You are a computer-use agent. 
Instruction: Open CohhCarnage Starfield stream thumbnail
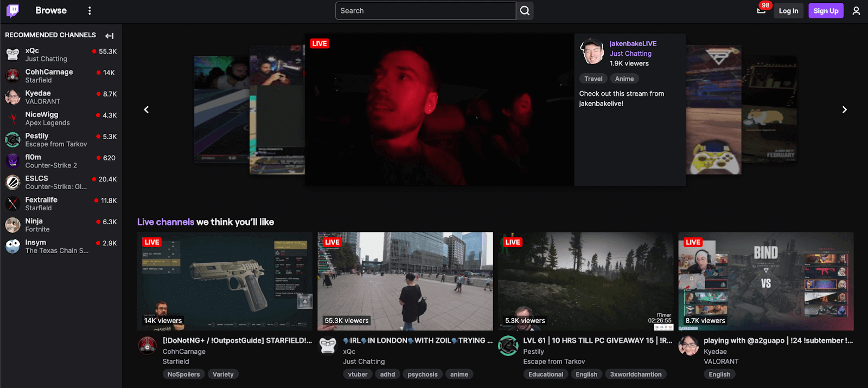click(225, 281)
